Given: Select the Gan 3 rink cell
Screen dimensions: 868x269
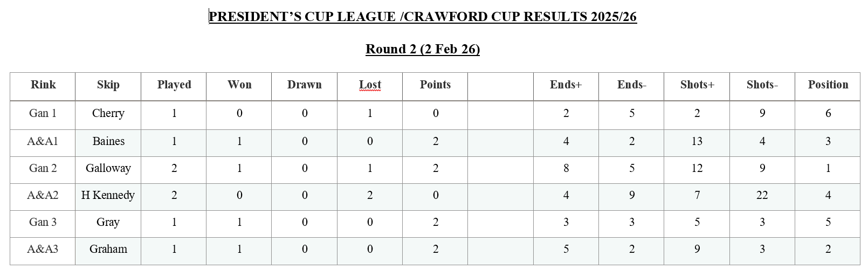Looking at the screenshot, I should (x=43, y=222).
